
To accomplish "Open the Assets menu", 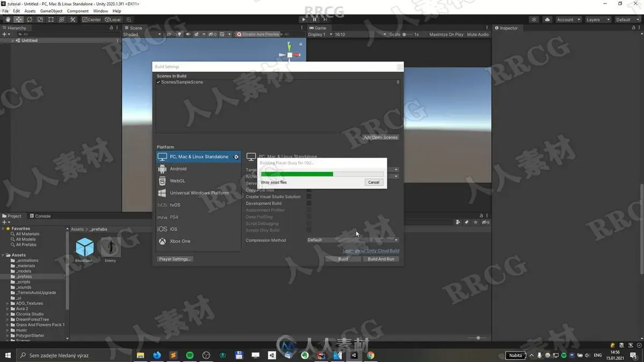I will (x=30, y=11).
